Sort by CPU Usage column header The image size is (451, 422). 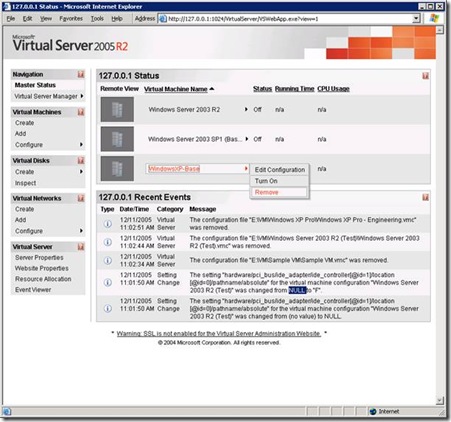[x=333, y=89]
